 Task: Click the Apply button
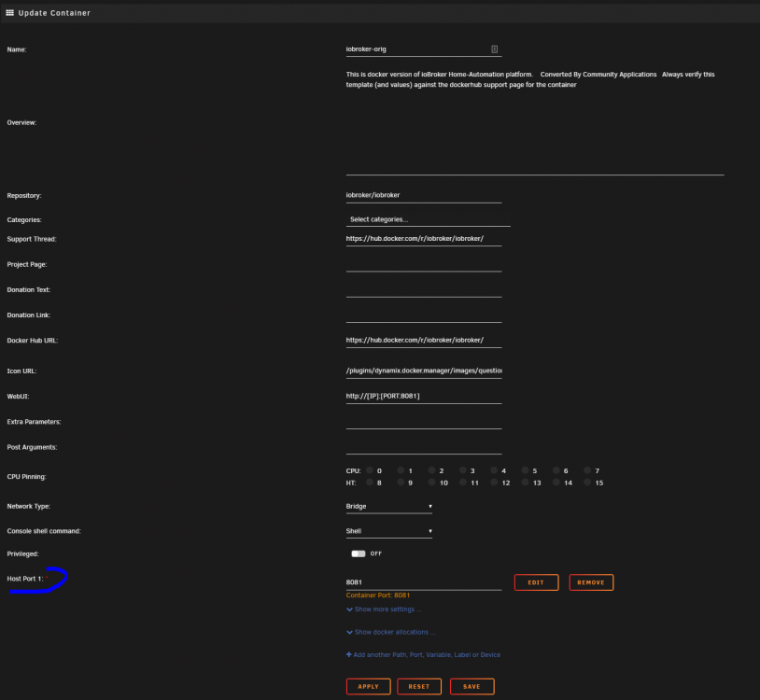pos(369,686)
